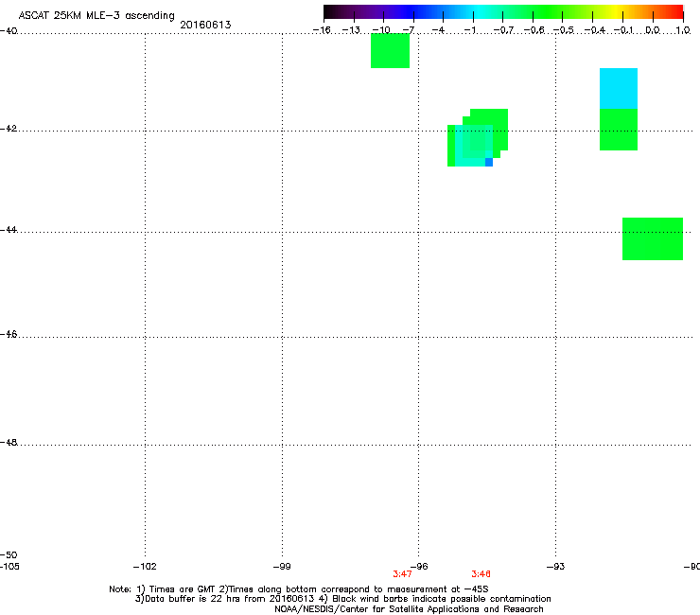The image size is (700, 615).
Task: Click the color bar label -0.7
Action: point(503,30)
